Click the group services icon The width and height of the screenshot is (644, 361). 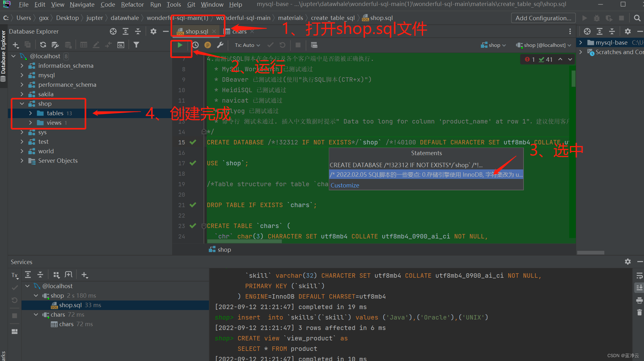[56, 275]
